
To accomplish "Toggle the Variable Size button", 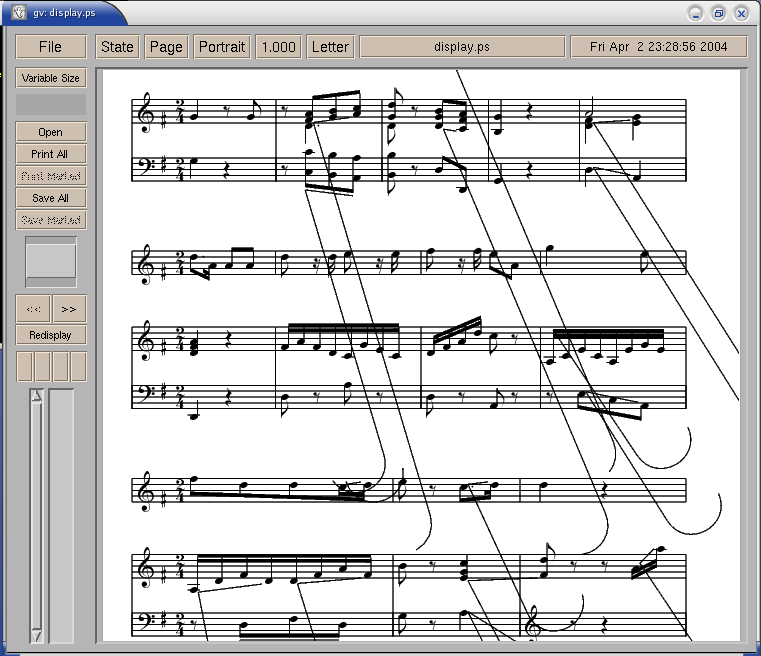I will tap(50, 78).
